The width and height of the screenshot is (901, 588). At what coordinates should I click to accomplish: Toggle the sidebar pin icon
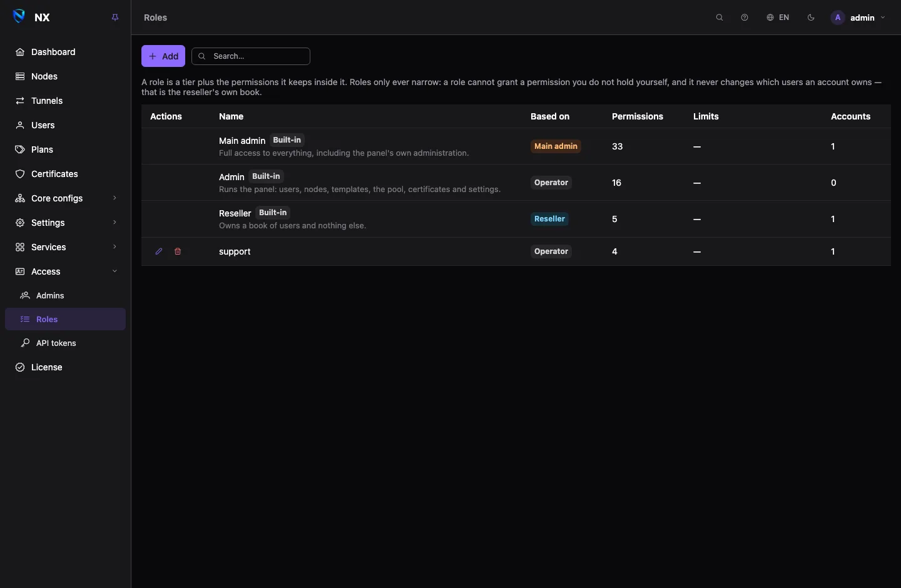click(x=115, y=18)
